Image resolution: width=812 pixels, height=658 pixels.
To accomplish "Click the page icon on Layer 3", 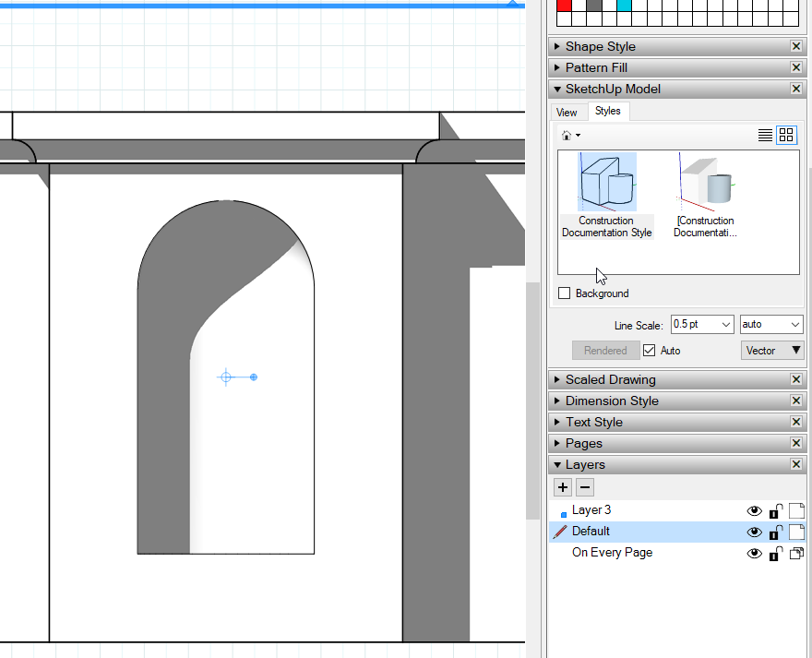I will (x=795, y=510).
